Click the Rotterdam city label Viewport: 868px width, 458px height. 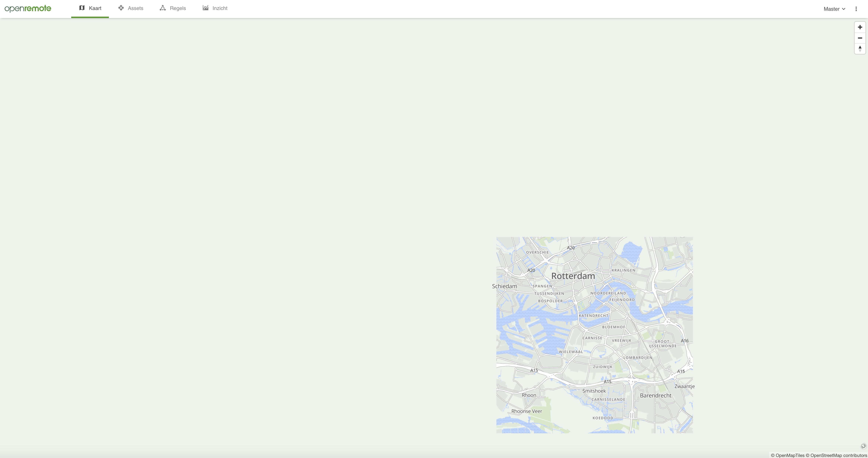573,276
